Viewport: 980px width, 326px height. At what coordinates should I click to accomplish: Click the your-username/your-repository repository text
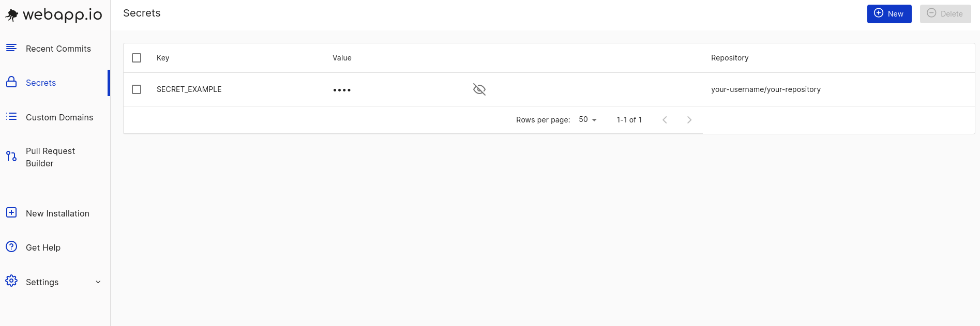[x=766, y=89]
